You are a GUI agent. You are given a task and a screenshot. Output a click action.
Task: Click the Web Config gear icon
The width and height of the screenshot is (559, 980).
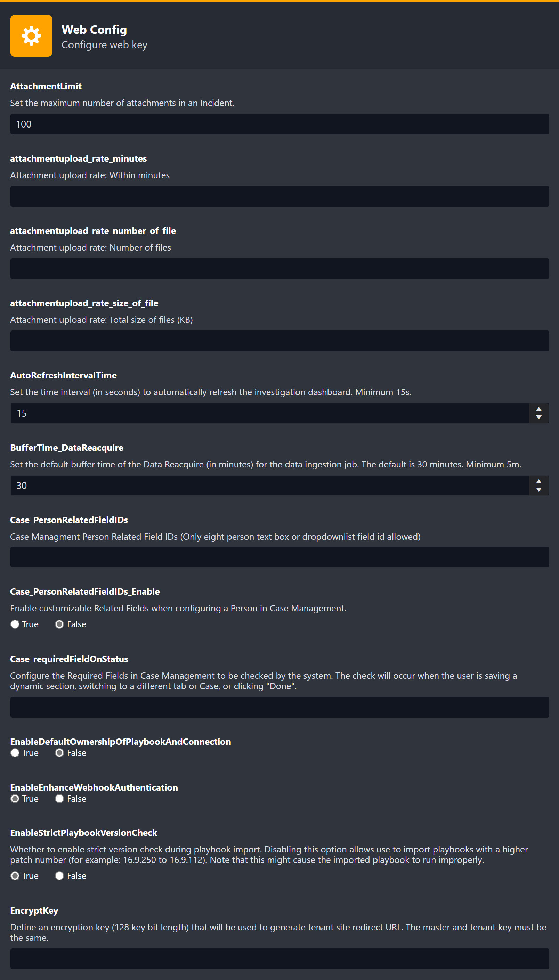click(31, 36)
